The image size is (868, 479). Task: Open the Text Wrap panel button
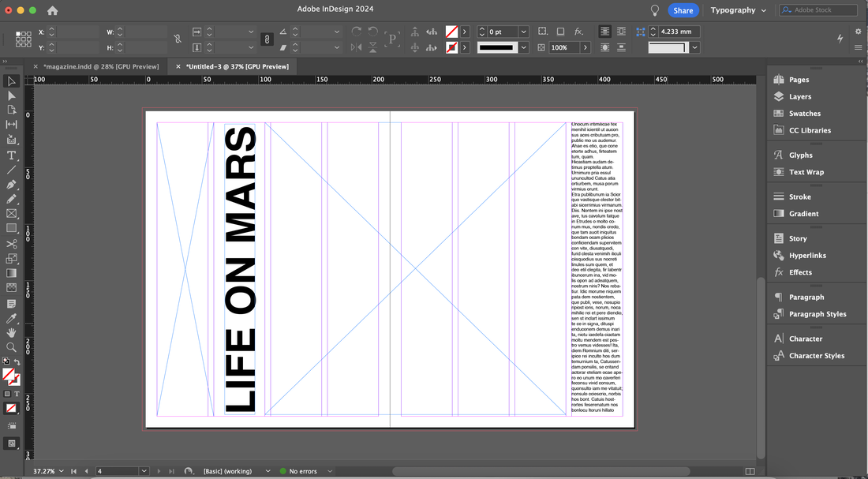point(806,172)
